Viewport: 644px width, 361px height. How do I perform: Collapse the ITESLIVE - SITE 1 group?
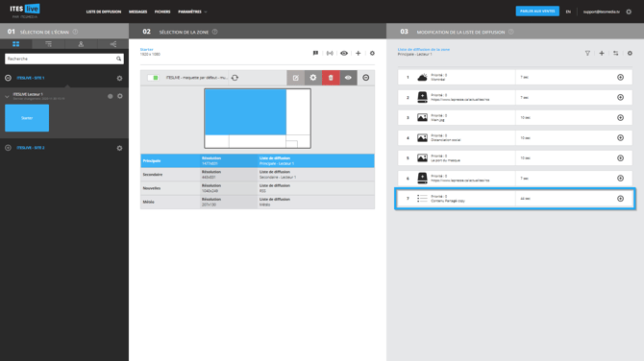coord(9,78)
